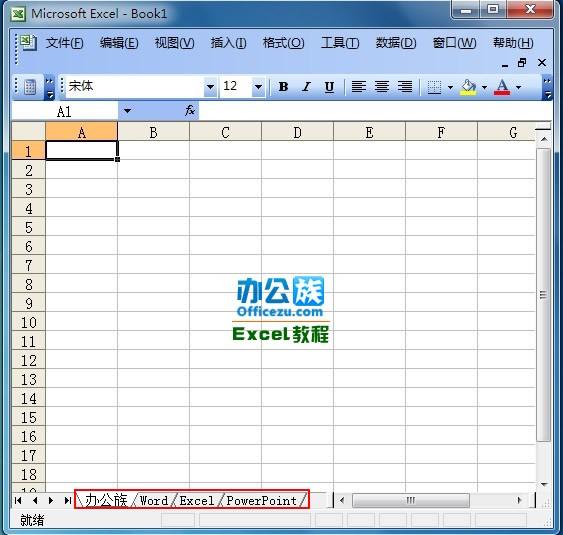Open fill color dropdown arrow
Image resolution: width=563 pixels, height=535 pixels.
tap(484, 87)
